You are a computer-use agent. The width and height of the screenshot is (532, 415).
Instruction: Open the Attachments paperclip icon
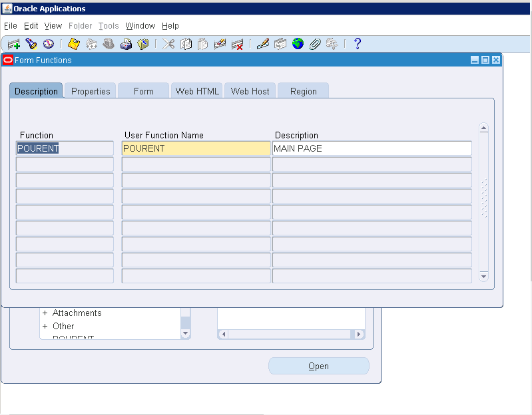315,44
